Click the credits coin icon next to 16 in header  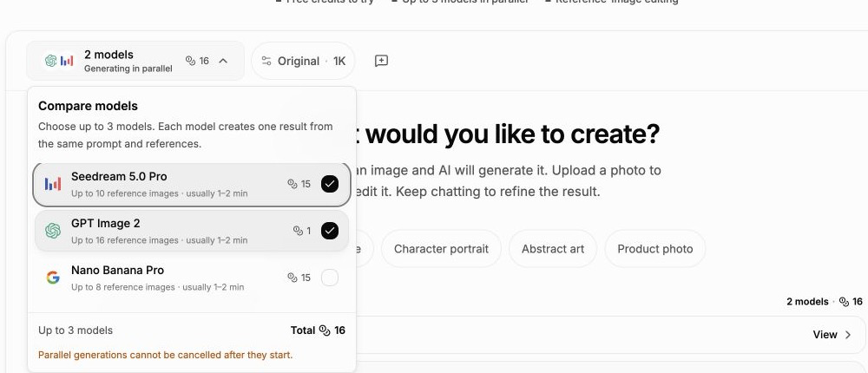pyautogui.click(x=190, y=61)
